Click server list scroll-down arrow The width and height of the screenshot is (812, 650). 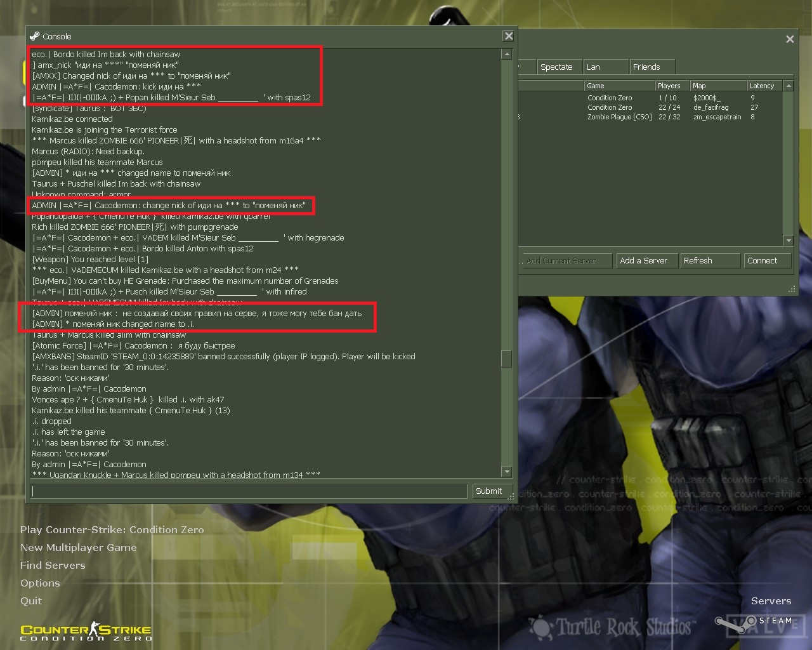coord(789,241)
